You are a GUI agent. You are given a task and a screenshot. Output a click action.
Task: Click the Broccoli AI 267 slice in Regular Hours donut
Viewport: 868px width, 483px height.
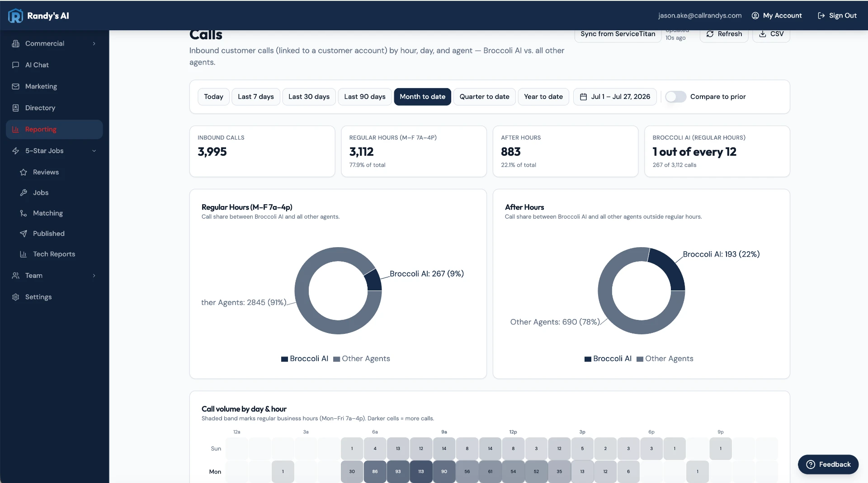373,281
